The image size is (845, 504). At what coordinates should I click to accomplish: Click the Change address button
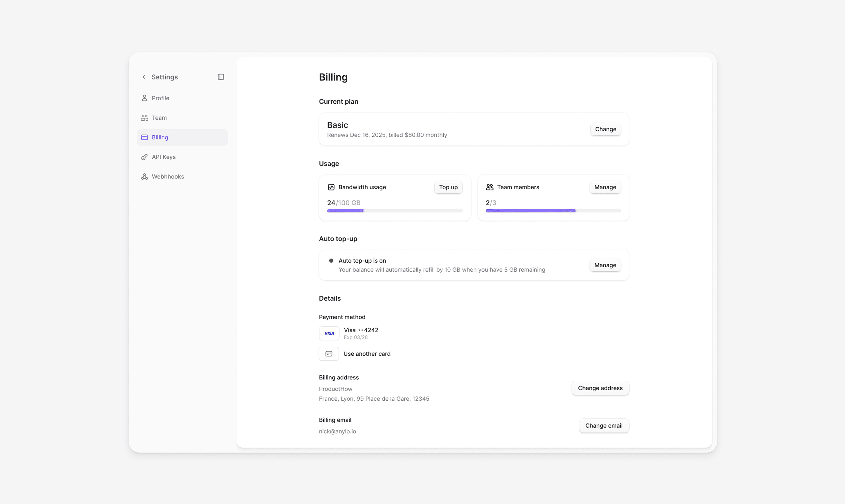[600, 388]
